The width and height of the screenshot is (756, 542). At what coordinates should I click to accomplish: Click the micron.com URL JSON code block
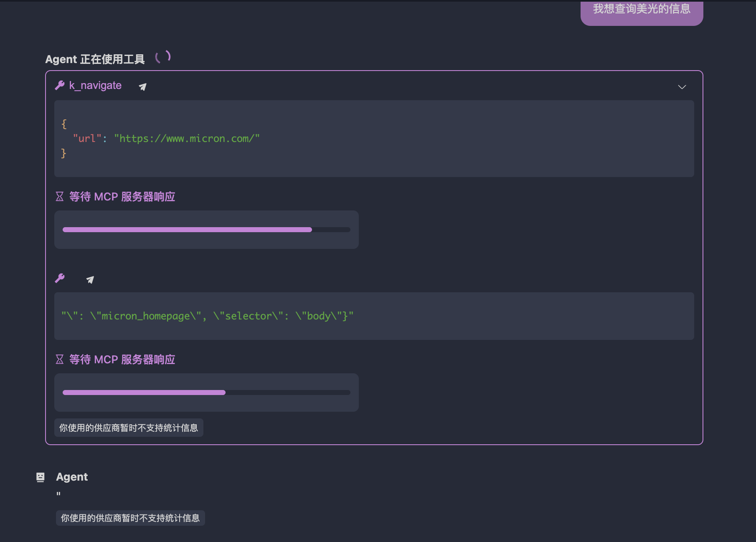(374, 139)
